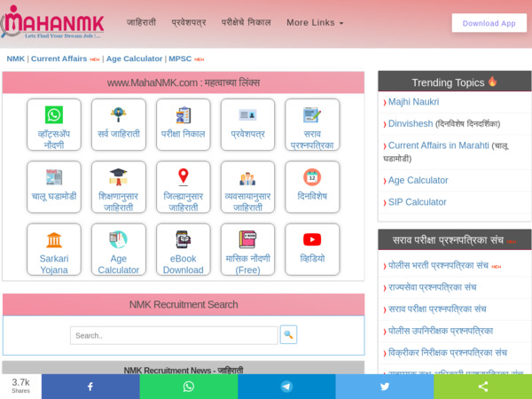The image size is (532, 399).
Task: Open the शिक्षणानुसार जाहिराती graduation cap tile
Action: pyautogui.click(x=119, y=187)
